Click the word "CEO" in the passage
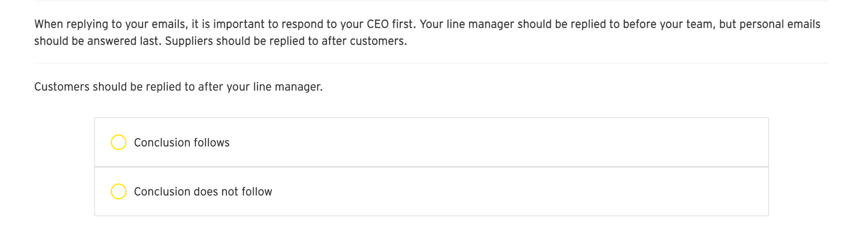This screenshot has width=868, height=239. tap(378, 24)
